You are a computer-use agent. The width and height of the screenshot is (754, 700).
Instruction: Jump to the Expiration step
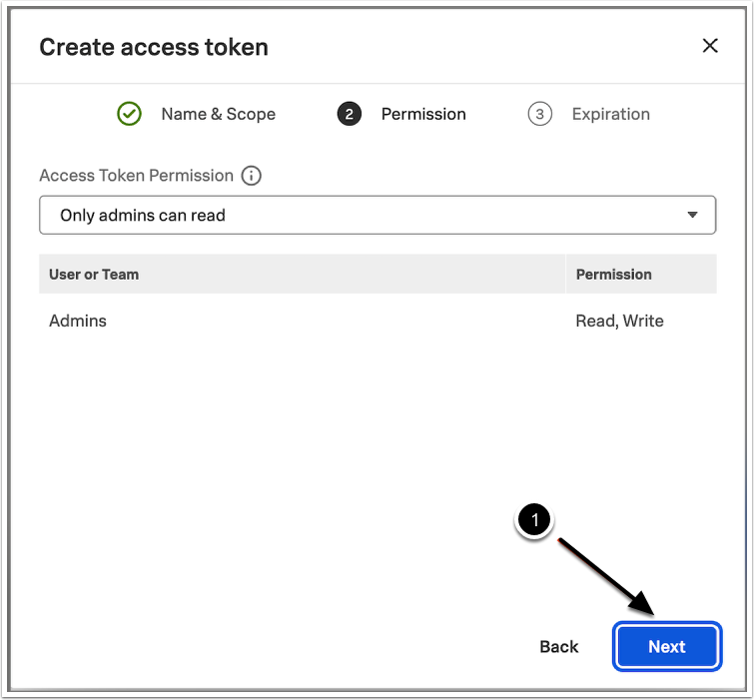click(x=610, y=114)
